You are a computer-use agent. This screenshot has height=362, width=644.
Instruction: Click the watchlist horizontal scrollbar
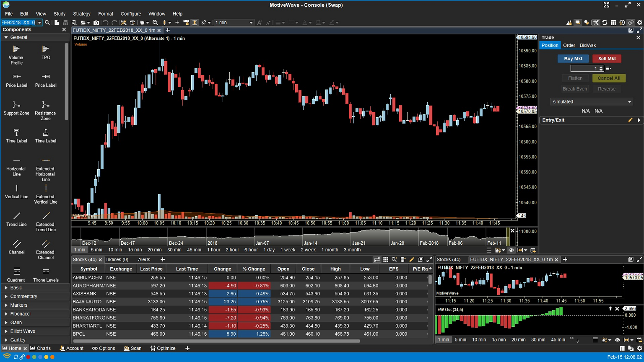pyautogui.click(x=216, y=341)
